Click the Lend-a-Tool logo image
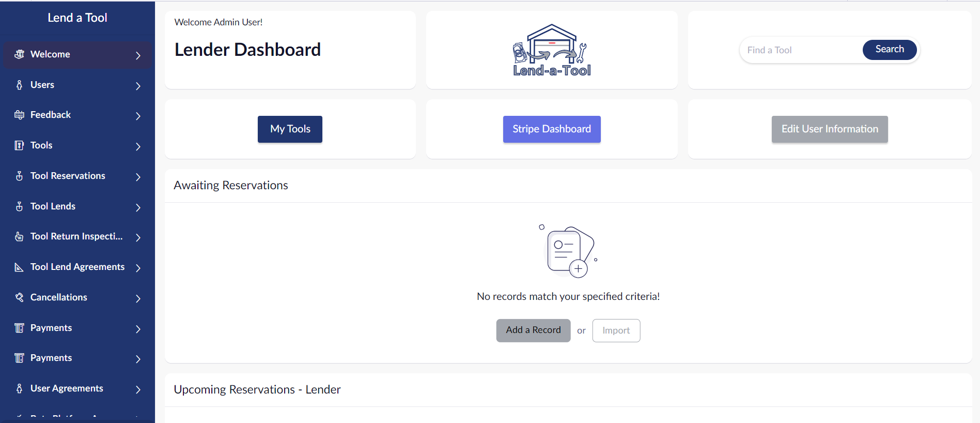Image resolution: width=980 pixels, height=423 pixels. [x=552, y=50]
